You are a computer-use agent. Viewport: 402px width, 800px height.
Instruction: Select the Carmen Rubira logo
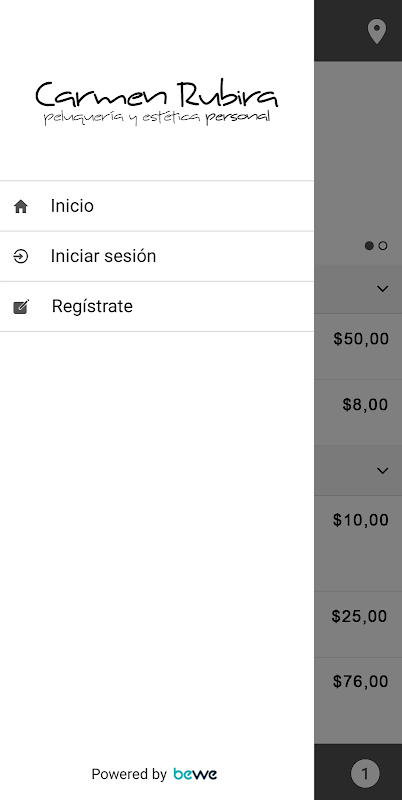point(157,102)
